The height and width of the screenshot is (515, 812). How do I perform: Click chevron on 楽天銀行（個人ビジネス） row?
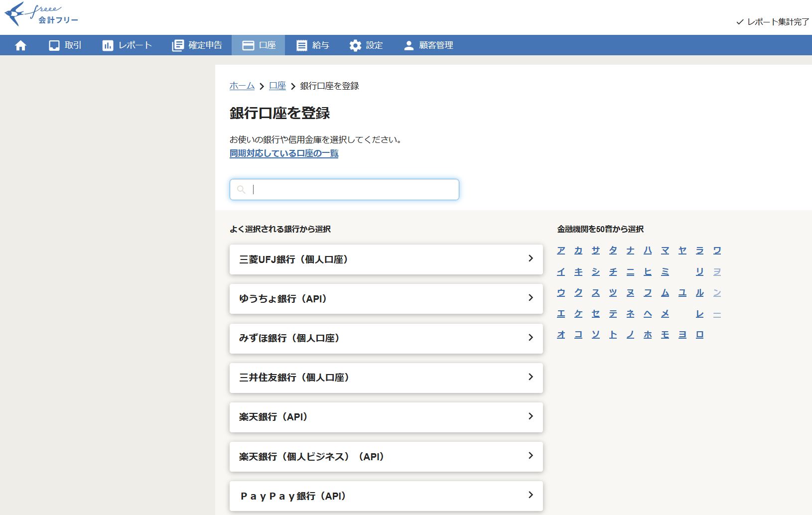[531, 455]
